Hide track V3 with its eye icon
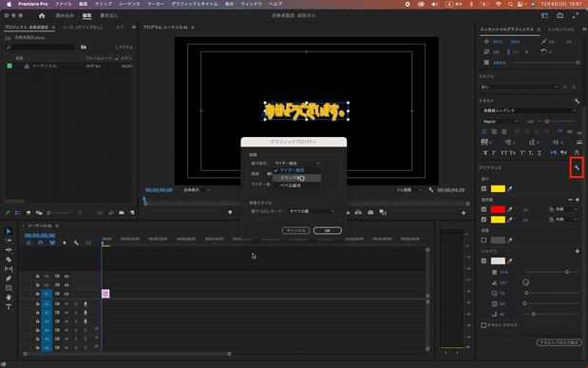Screen dimensions: 588x368 point(66,277)
